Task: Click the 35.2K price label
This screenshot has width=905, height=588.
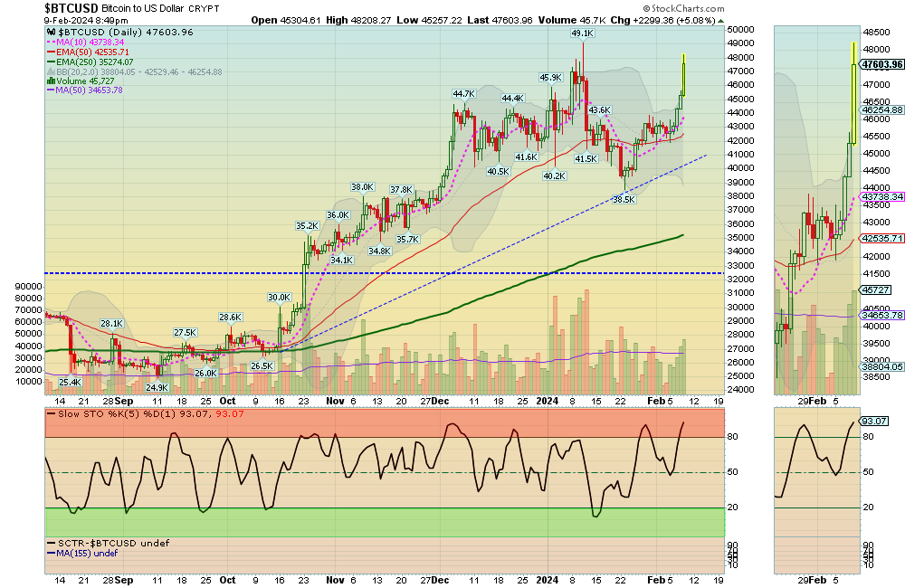Action: click(x=307, y=226)
